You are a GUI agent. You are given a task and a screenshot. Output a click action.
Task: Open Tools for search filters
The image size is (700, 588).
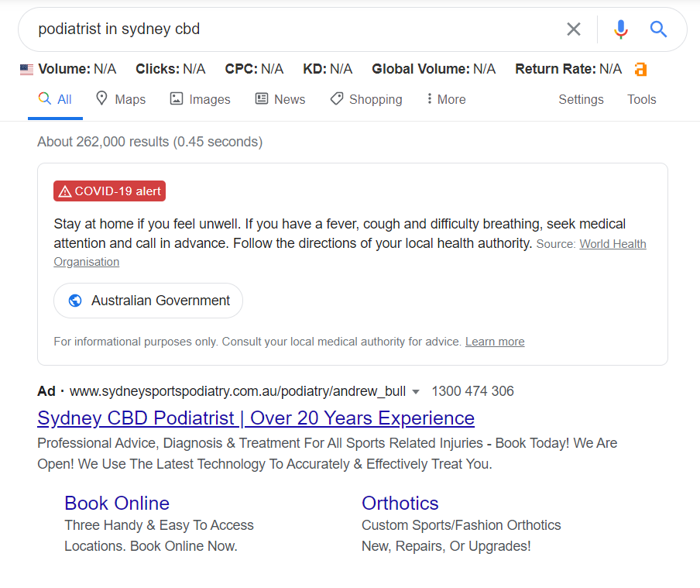(x=641, y=99)
